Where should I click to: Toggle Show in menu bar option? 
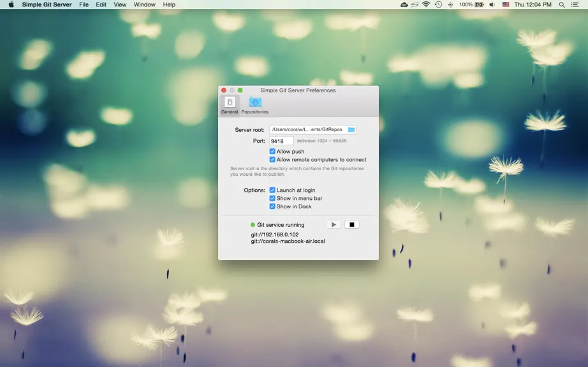pos(272,199)
